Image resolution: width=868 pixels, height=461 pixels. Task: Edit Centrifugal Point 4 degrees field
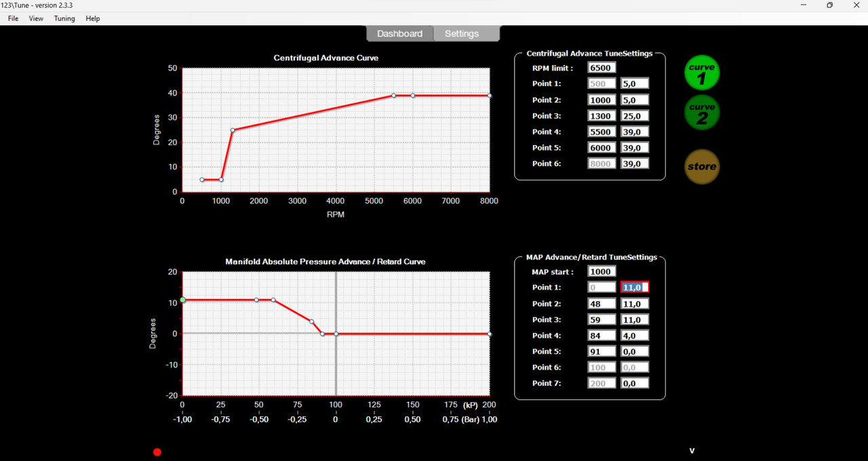[635, 132]
